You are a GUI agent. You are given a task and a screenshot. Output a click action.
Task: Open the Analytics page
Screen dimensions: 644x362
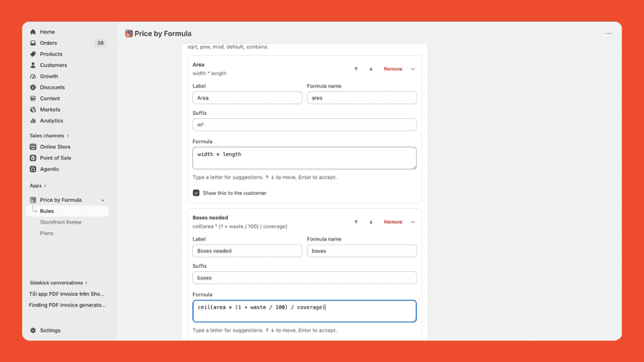(51, 120)
